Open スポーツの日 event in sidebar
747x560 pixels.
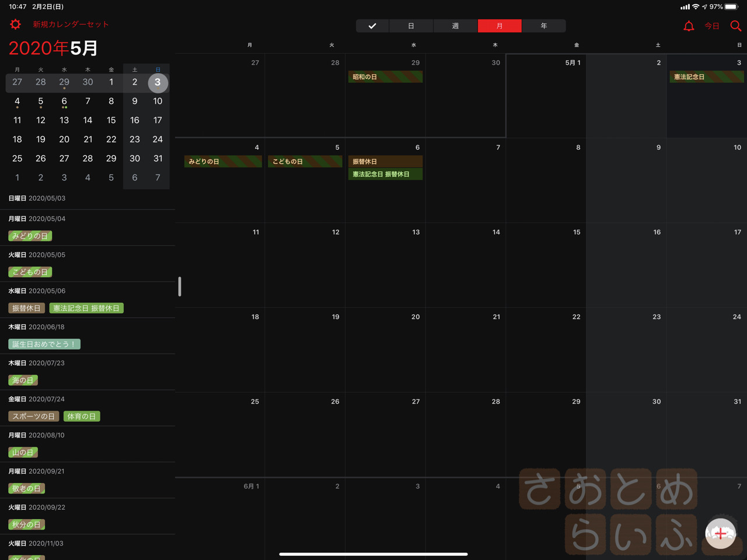33,416
